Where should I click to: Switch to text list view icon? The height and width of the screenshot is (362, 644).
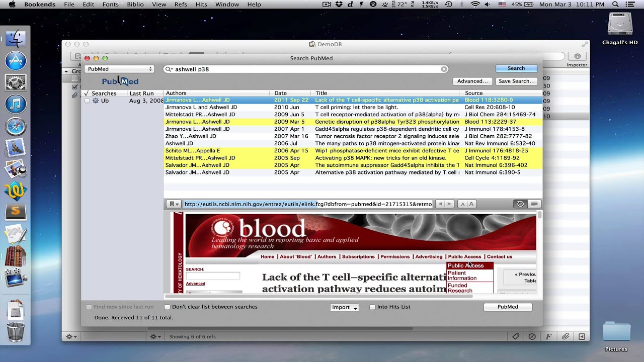[534, 204]
